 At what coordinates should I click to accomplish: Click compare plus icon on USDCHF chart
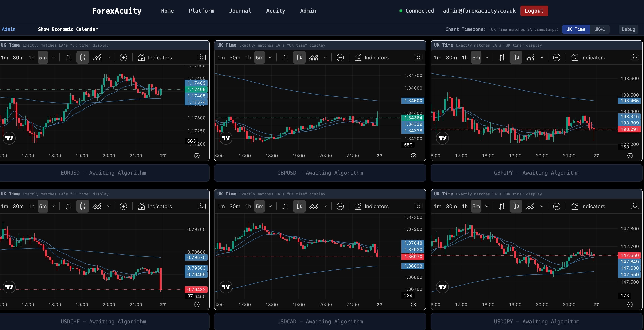[123, 206]
